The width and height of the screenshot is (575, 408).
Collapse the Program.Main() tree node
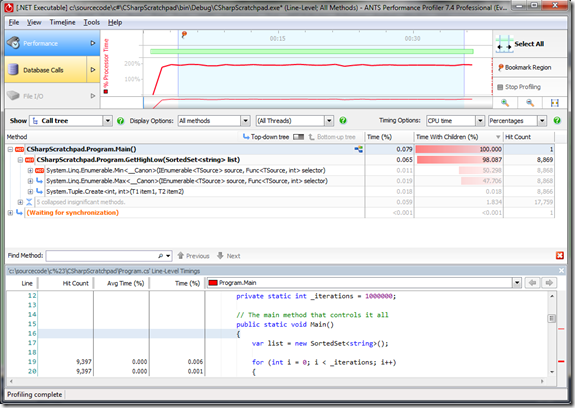click(10, 149)
